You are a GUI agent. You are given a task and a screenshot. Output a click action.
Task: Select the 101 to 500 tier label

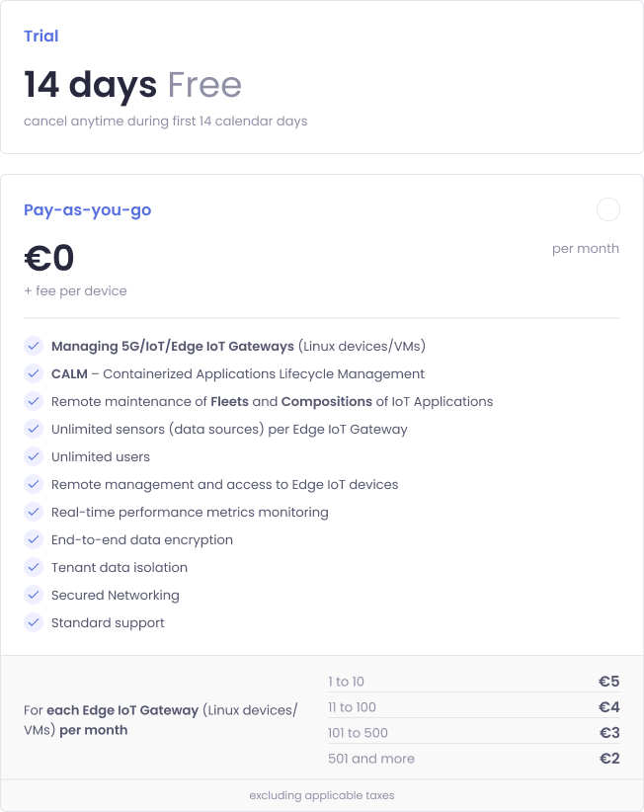click(356, 732)
